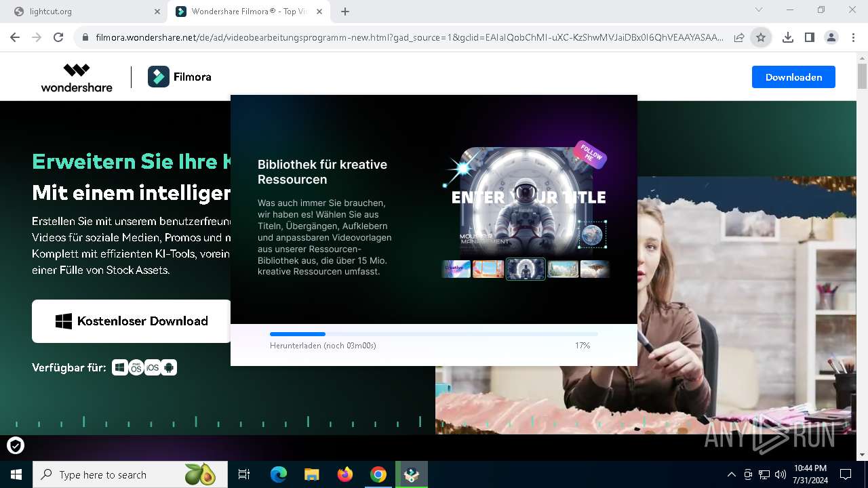Click the 17% progress text

[583, 346]
